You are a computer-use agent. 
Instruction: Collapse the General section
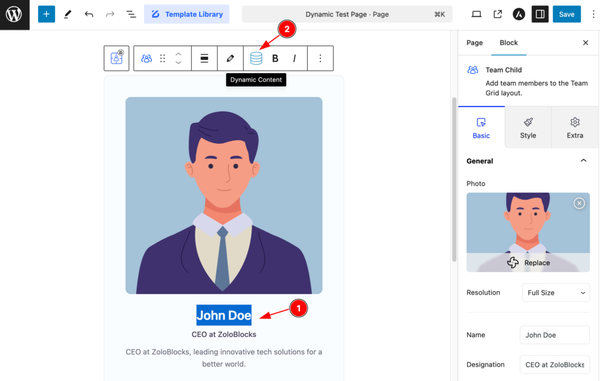coord(583,161)
